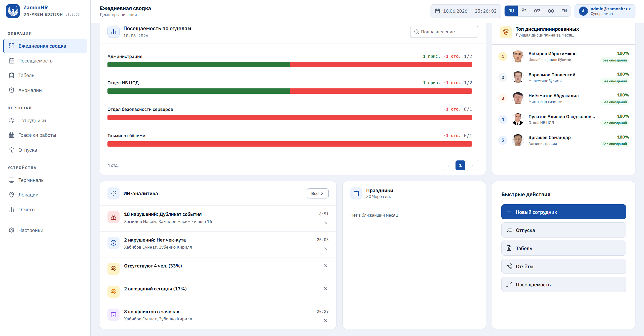This screenshot has height=336, width=644.
Task: Click the Администрация attendance progress bar
Action: pos(290,65)
